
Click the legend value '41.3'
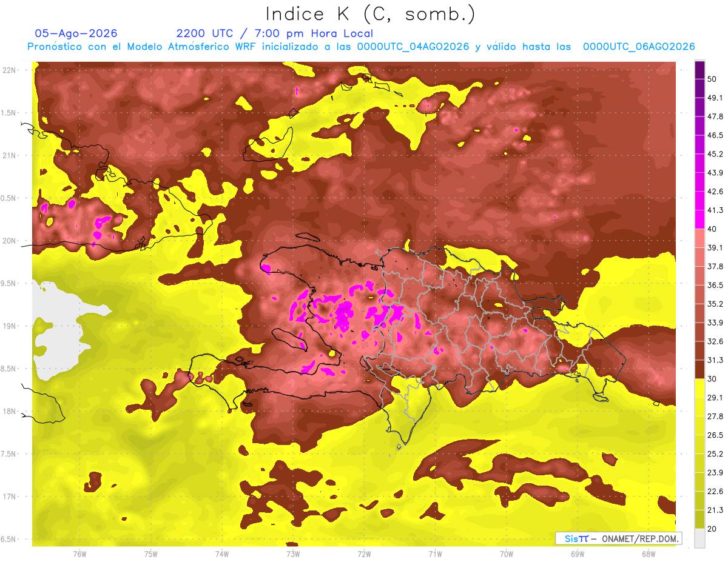click(x=715, y=210)
